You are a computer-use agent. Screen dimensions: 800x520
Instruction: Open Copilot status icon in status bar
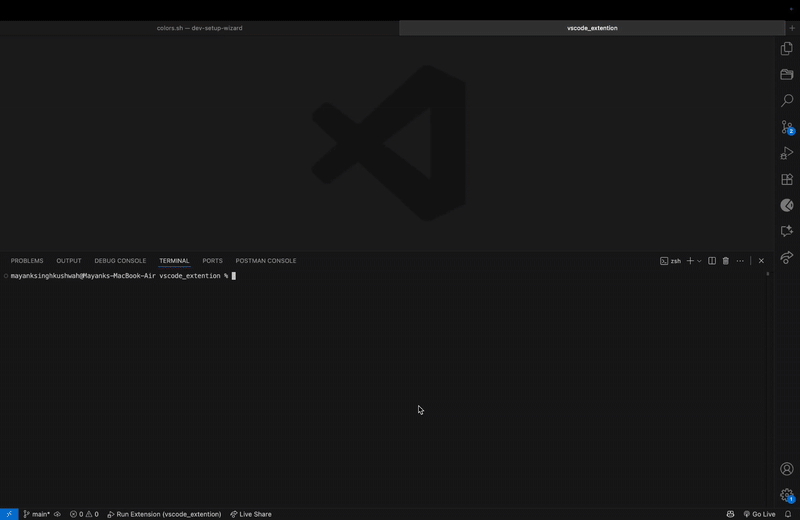(x=731, y=514)
